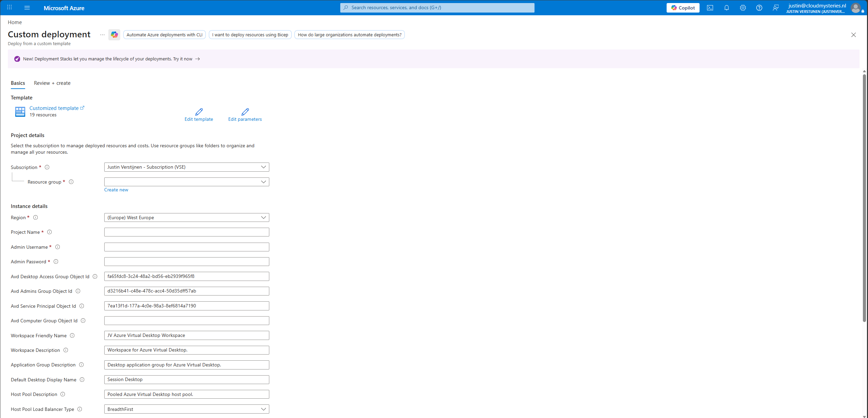The height and width of the screenshot is (418, 868).
Task: Open the Customized template link
Action: point(57,108)
